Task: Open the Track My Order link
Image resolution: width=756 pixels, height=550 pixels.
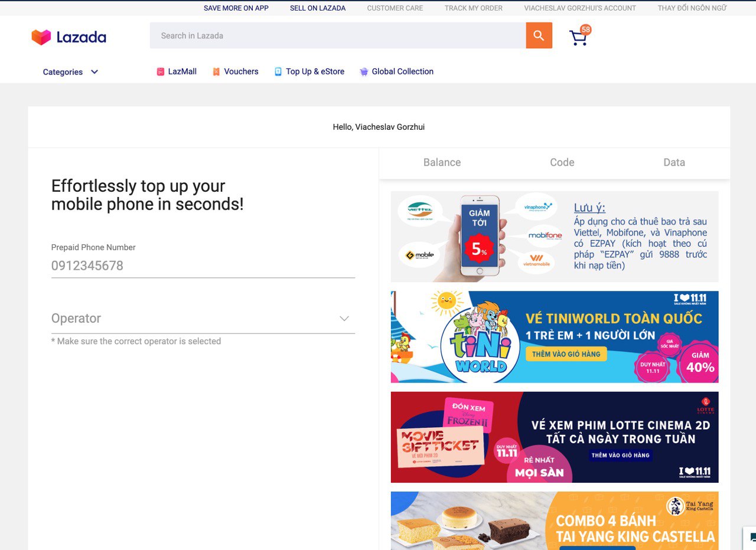Action: 474,8
